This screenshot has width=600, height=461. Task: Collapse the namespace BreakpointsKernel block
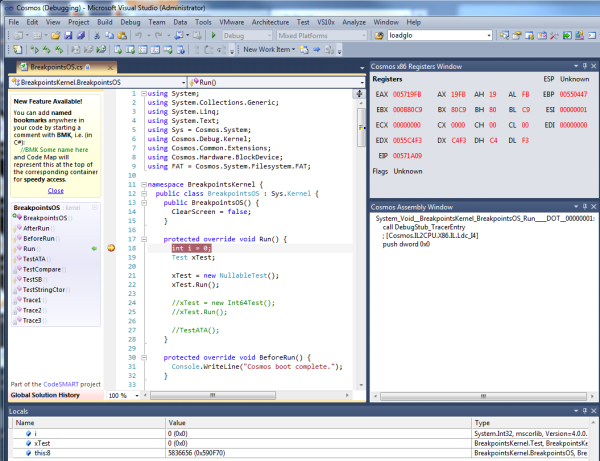click(144, 184)
